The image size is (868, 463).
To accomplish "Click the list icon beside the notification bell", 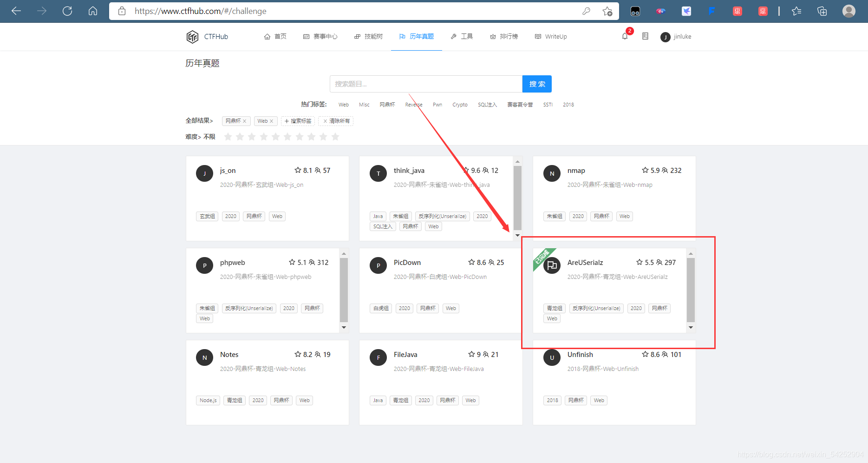I will (645, 36).
